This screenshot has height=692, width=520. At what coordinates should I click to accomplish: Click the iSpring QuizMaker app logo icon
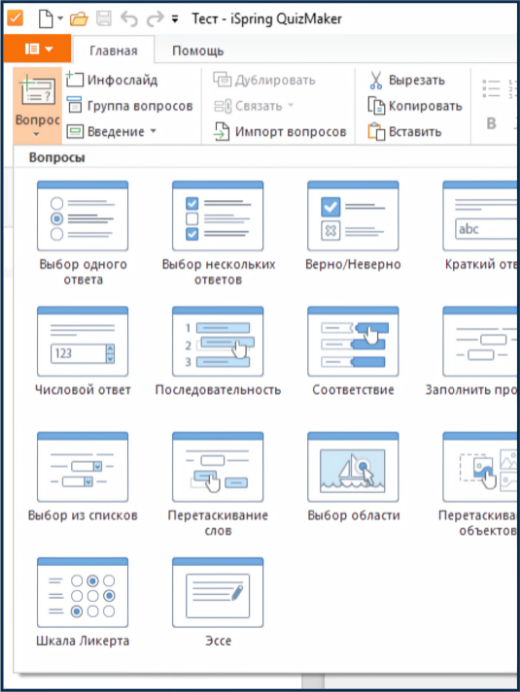(x=15, y=18)
